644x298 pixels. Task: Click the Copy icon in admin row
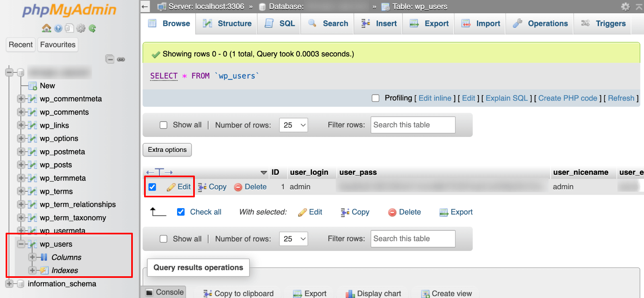click(x=202, y=187)
